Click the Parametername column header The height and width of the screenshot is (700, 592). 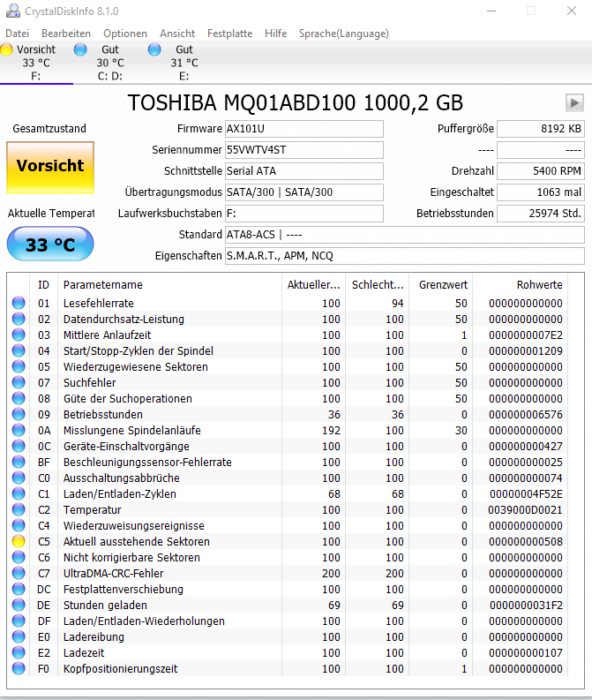(170, 285)
